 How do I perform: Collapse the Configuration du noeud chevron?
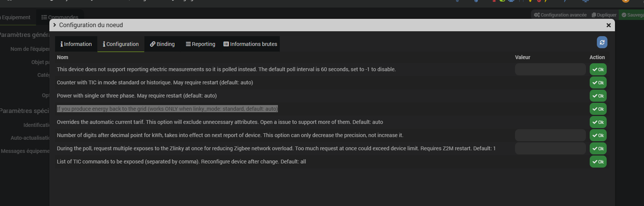(55, 25)
